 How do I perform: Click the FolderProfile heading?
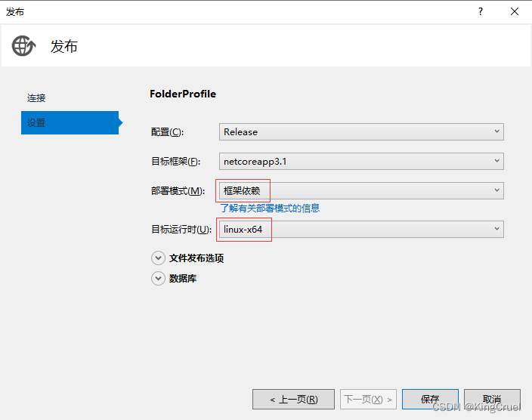[x=183, y=94]
